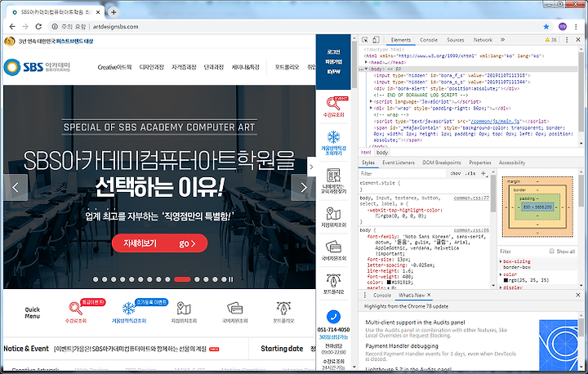Click the inspect element picker icon
This screenshot has width=588, height=374.
[x=365, y=40]
